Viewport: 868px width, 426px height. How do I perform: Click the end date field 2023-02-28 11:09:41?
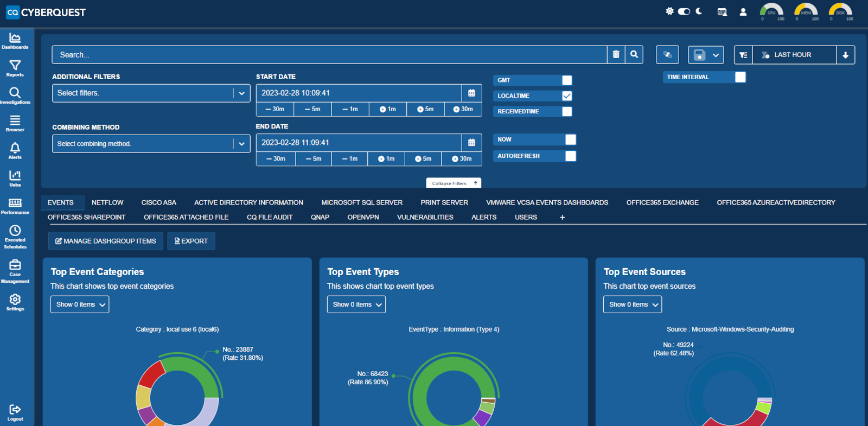[359, 143]
